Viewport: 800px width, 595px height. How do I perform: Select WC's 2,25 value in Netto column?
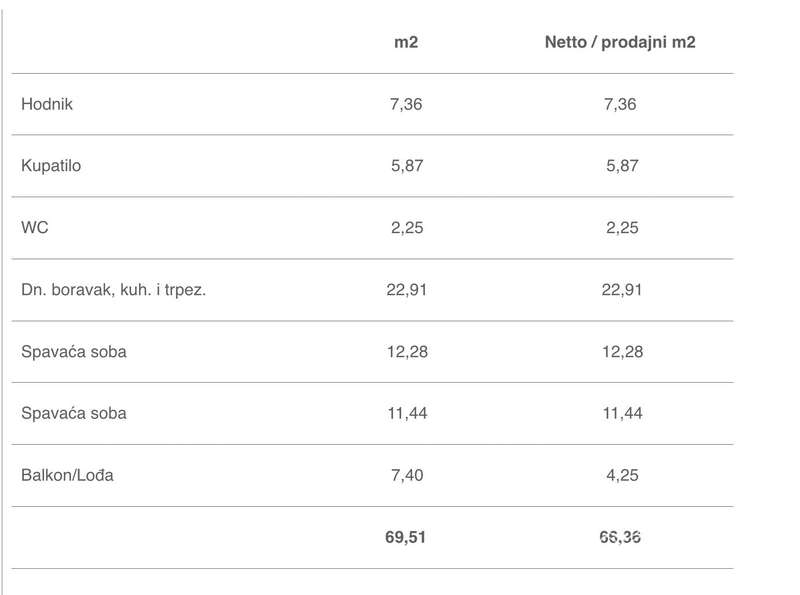coord(620,228)
